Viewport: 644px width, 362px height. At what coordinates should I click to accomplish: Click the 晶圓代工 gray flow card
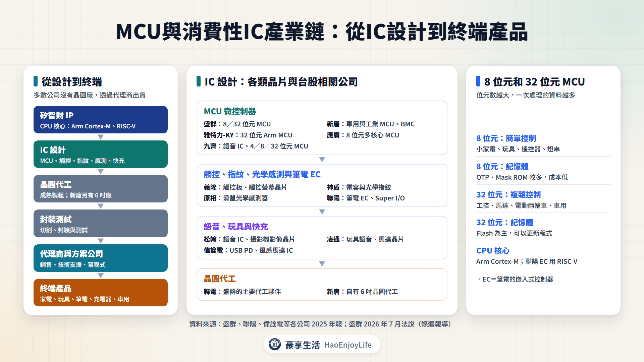click(x=101, y=189)
